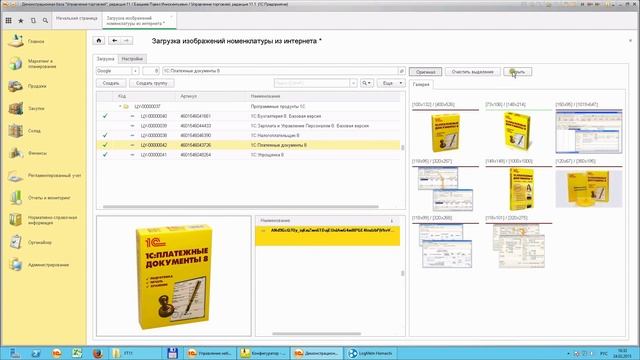
Task: Click horizontal scrollbar of attached files list
Action: click(316, 333)
